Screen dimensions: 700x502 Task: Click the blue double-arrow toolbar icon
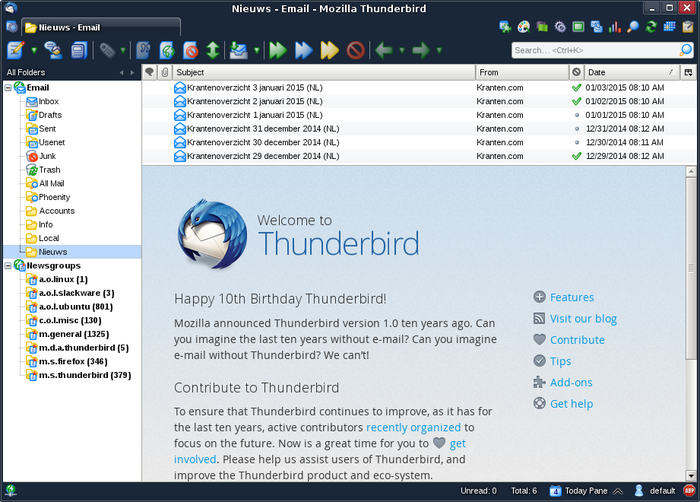304,50
